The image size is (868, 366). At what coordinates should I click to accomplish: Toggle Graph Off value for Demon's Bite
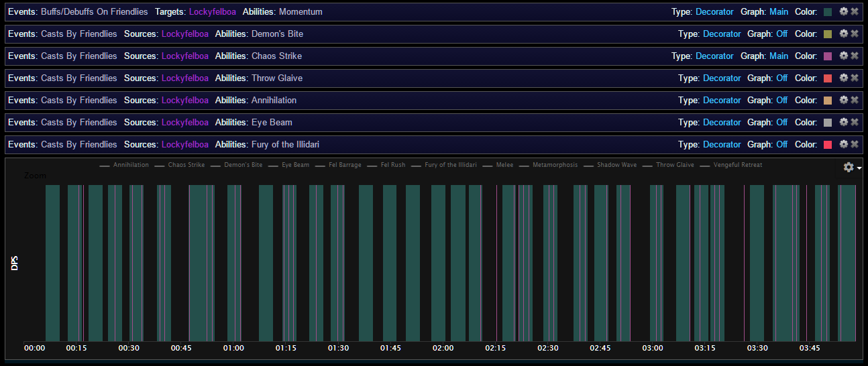pos(781,34)
